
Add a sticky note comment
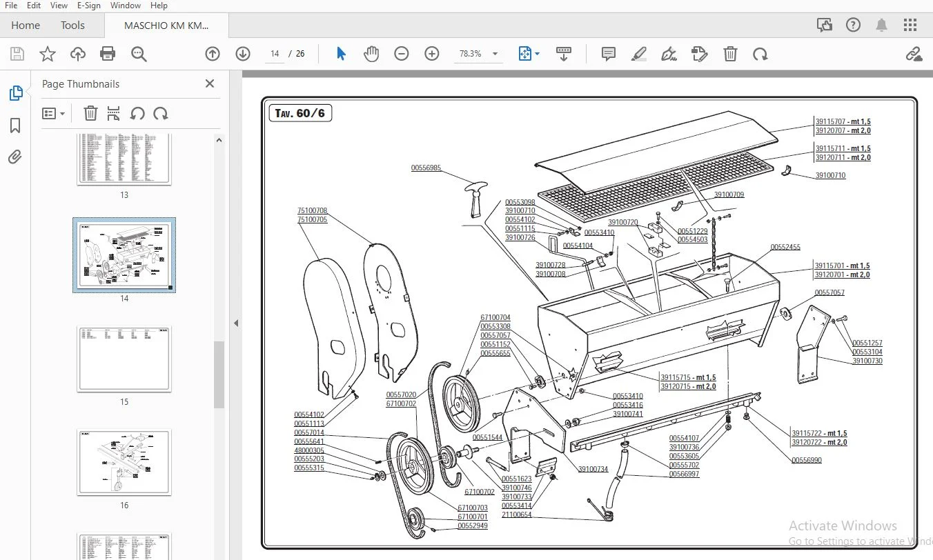pos(609,54)
